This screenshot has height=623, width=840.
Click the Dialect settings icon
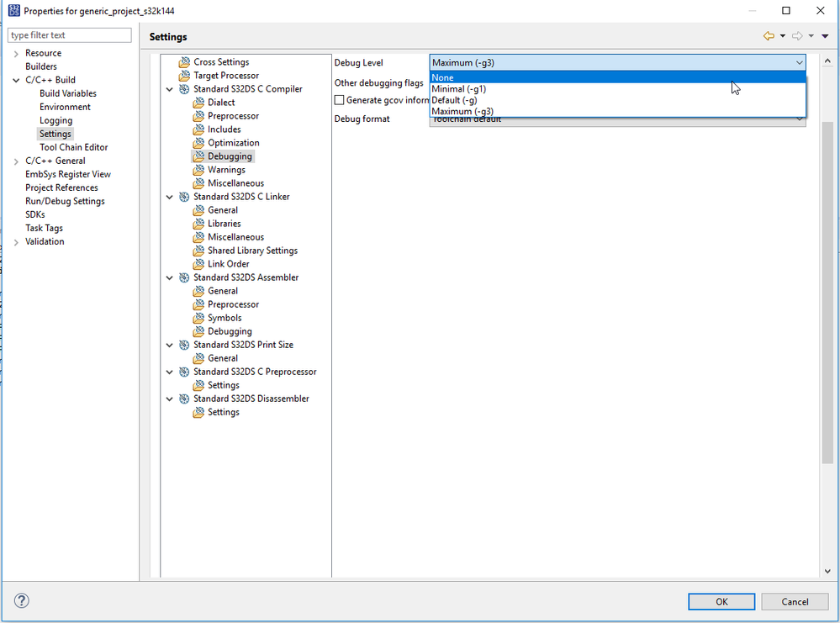198,103
